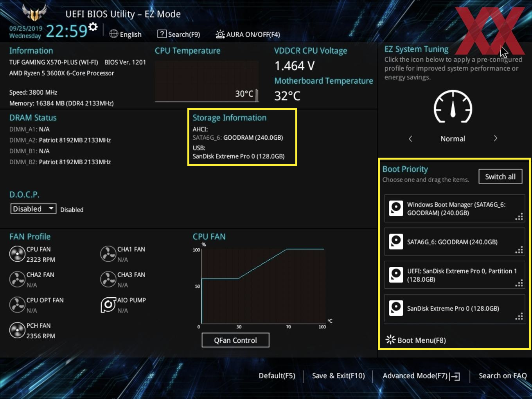
Task: Click the CPU OPT FAN icon
Action: pyautogui.click(x=17, y=305)
